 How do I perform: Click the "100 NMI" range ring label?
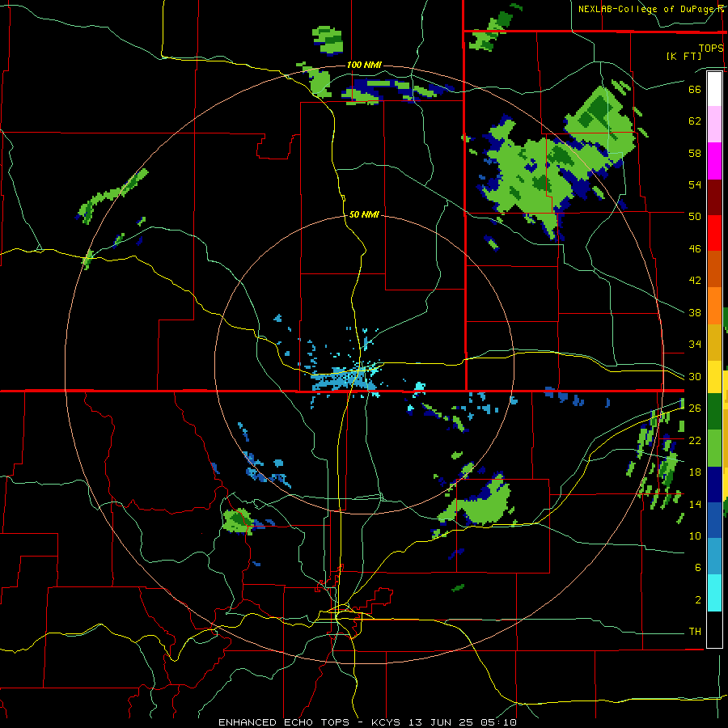coord(364,65)
